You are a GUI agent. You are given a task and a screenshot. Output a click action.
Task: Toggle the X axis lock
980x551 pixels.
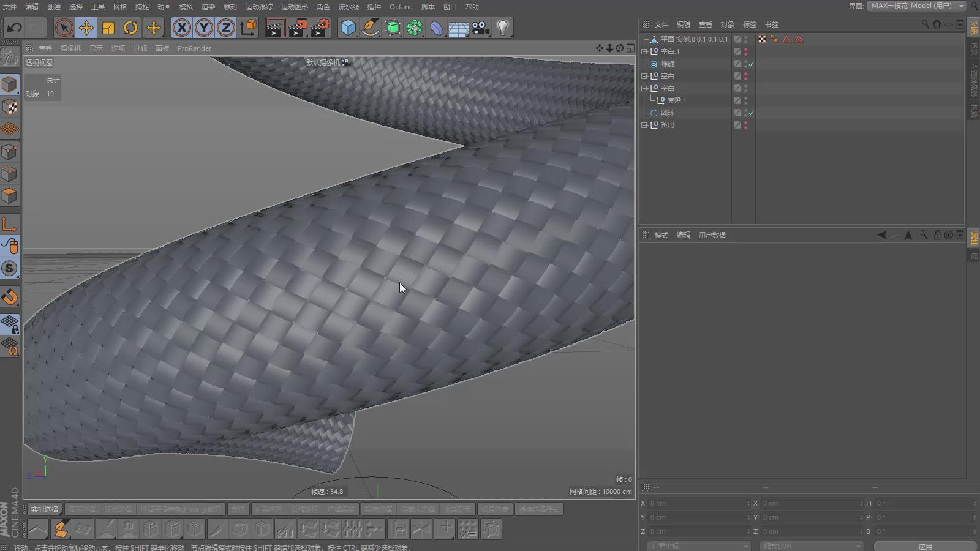181,28
